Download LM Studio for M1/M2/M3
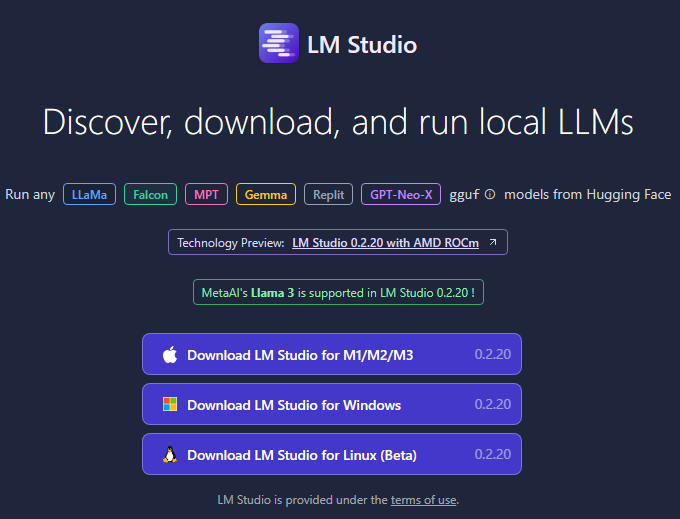Screen dimensions: 680x519 click(332, 354)
